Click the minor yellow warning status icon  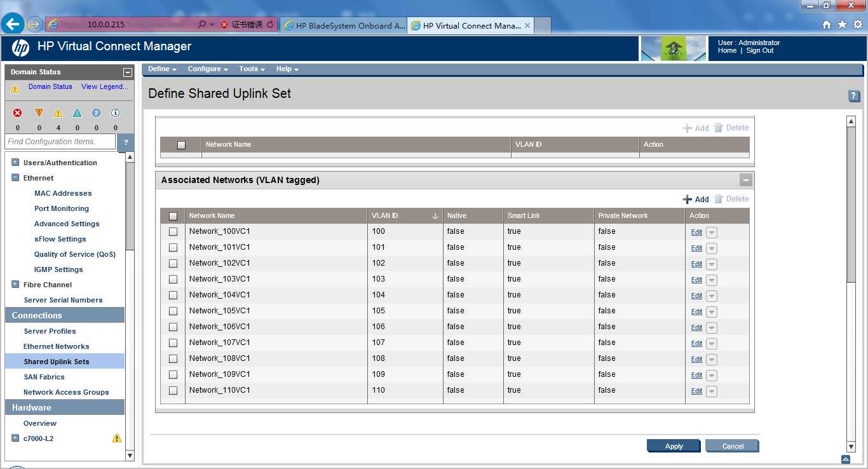[58, 113]
